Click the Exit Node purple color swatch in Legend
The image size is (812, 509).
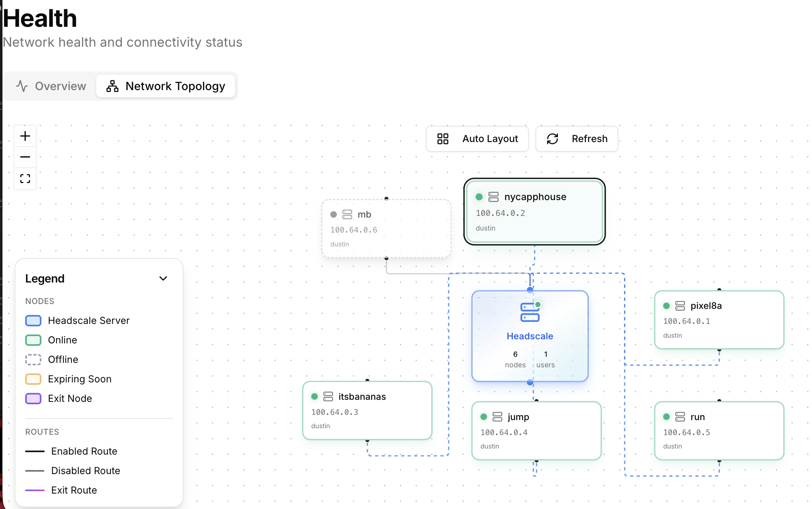click(x=33, y=399)
